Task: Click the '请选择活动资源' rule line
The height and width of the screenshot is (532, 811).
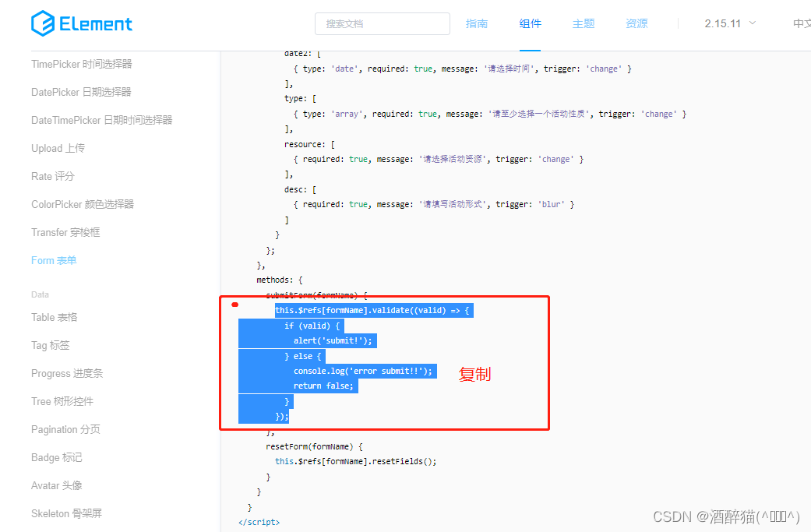Action: click(x=439, y=159)
